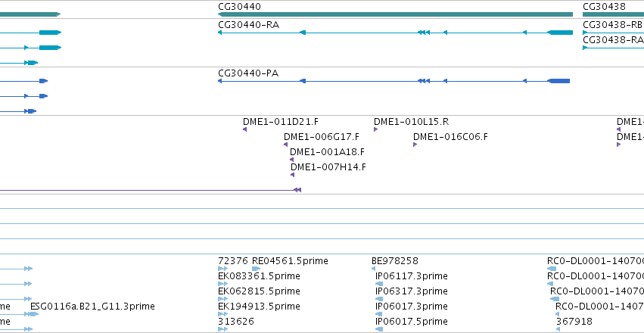The width and height of the screenshot is (644, 333).
Task: Click the 367918 arrow glyph
Action: (558, 329)
